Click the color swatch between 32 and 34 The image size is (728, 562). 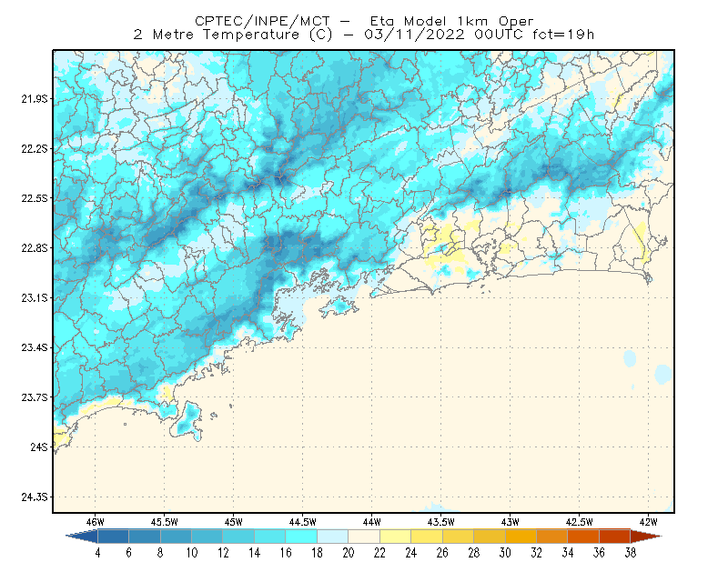[x=552, y=537]
